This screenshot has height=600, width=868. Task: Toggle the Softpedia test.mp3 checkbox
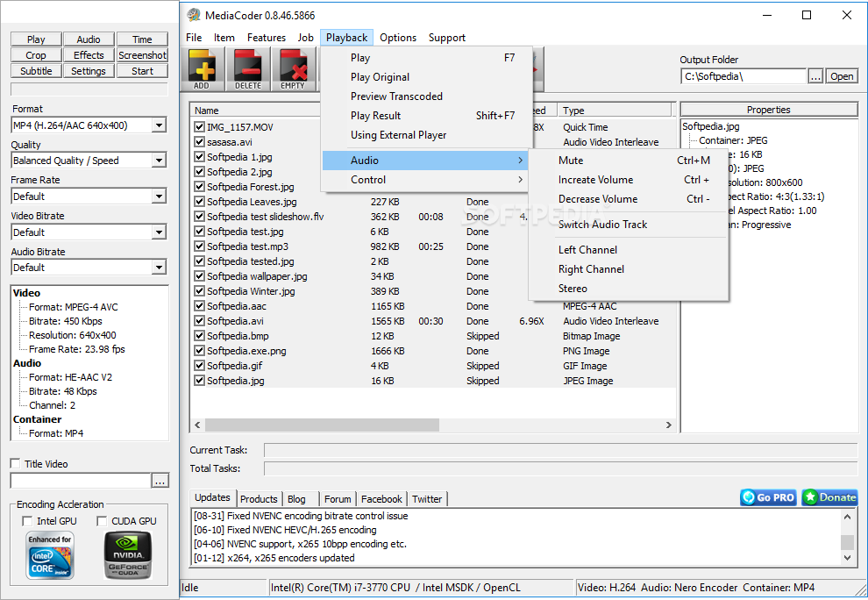[199, 246]
